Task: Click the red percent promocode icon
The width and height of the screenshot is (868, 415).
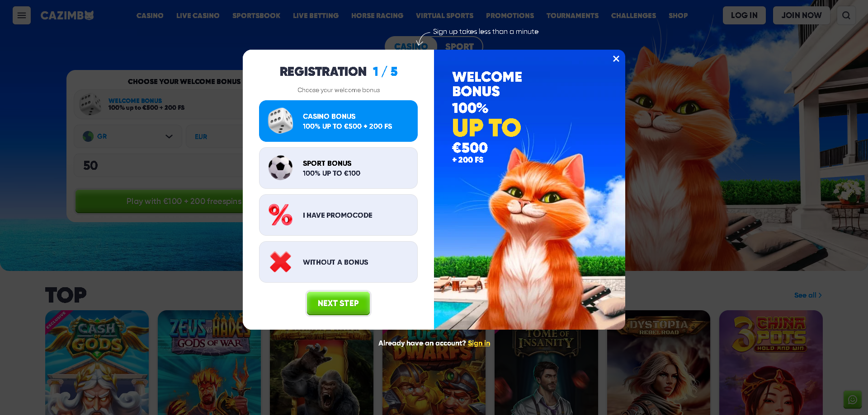Action: tap(280, 215)
